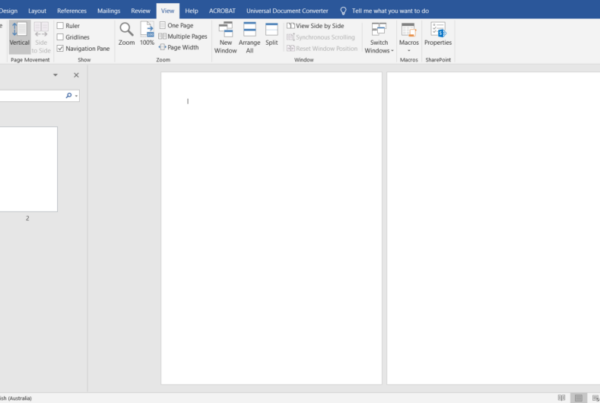
Task: Enable the Gridlines checkbox
Action: click(x=60, y=37)
